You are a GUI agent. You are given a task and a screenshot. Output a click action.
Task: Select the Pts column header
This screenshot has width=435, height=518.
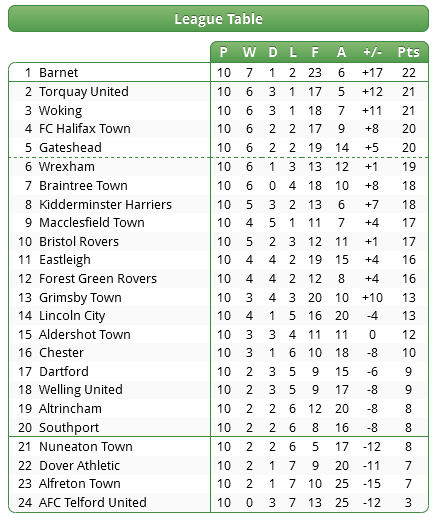408,52
